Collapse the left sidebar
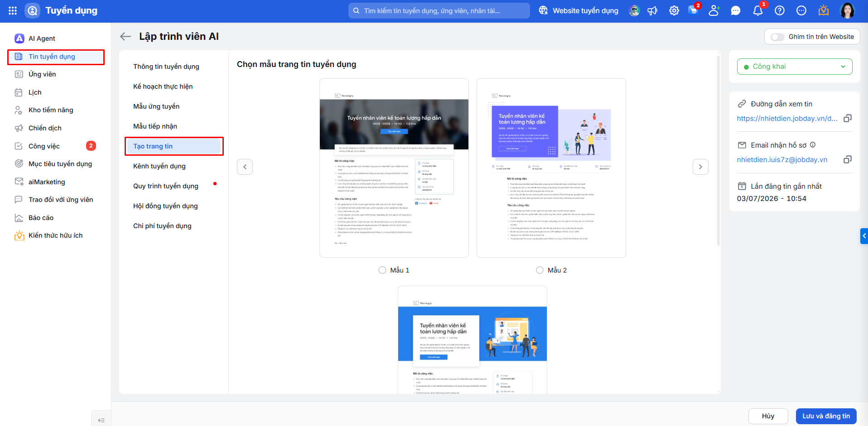The image size is (868, 426). coord(101,420)
